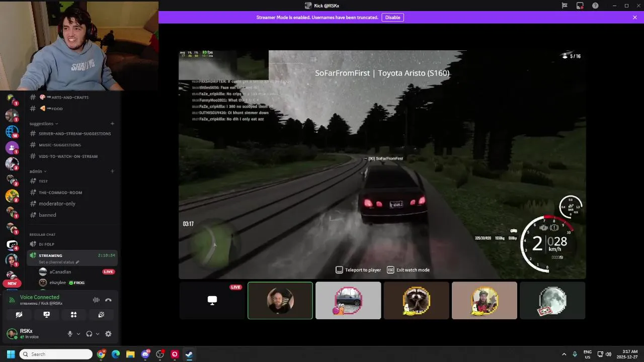Open purple people-icon server
Screen dimensions: 644x362
(x=12, y=147)
